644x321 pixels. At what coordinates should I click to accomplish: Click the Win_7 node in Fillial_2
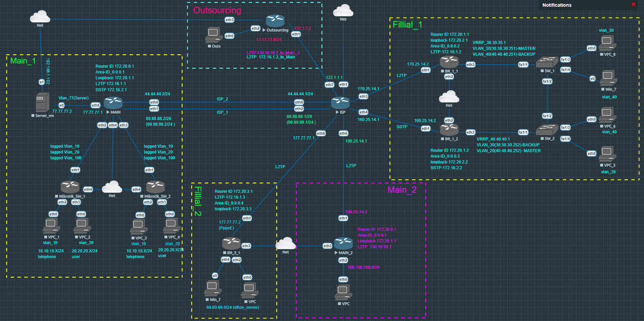(213, 289)
